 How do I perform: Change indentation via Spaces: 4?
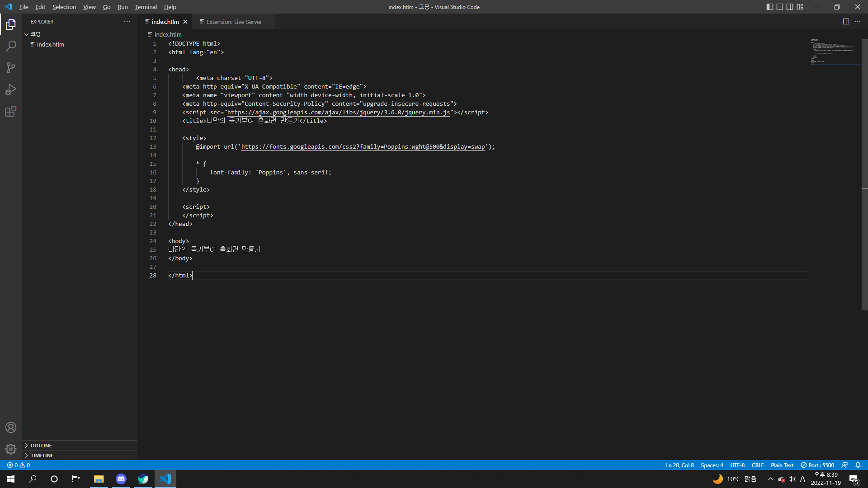tap(712, 465)
